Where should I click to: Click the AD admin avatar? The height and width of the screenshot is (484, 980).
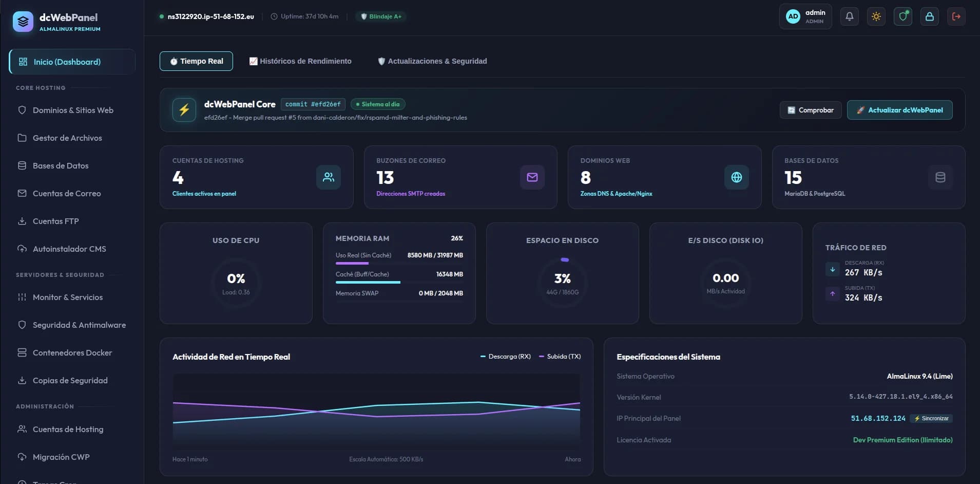tap(793, 16)
